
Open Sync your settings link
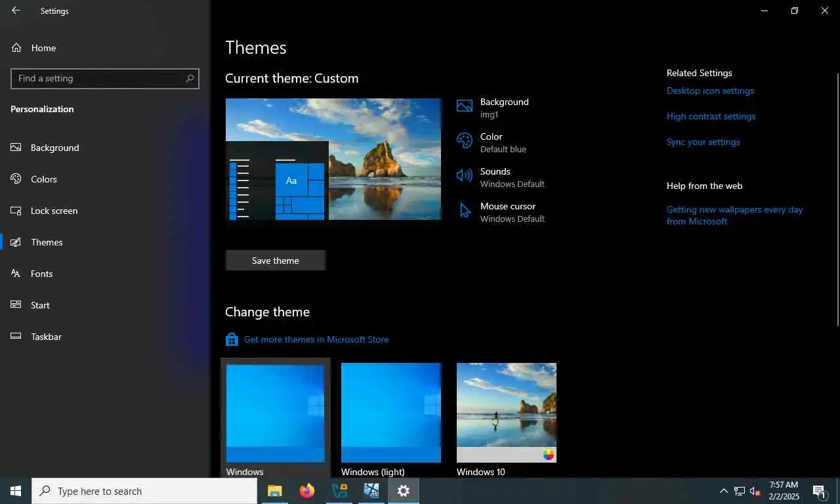(x=703, y=142)
